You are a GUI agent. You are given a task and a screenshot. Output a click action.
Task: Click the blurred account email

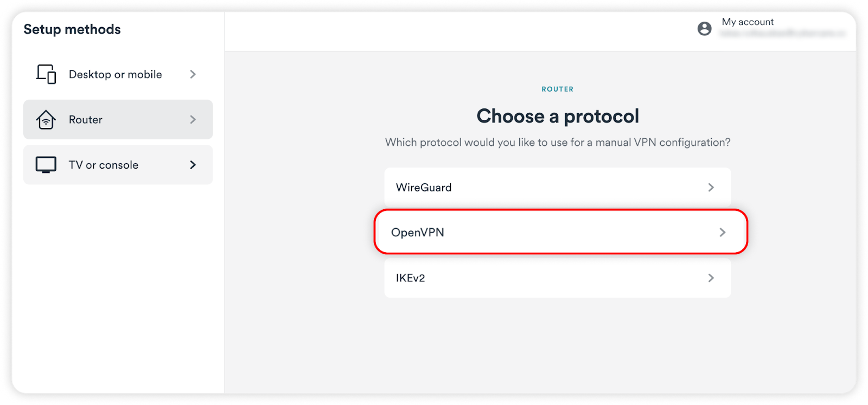pos(782,34)
